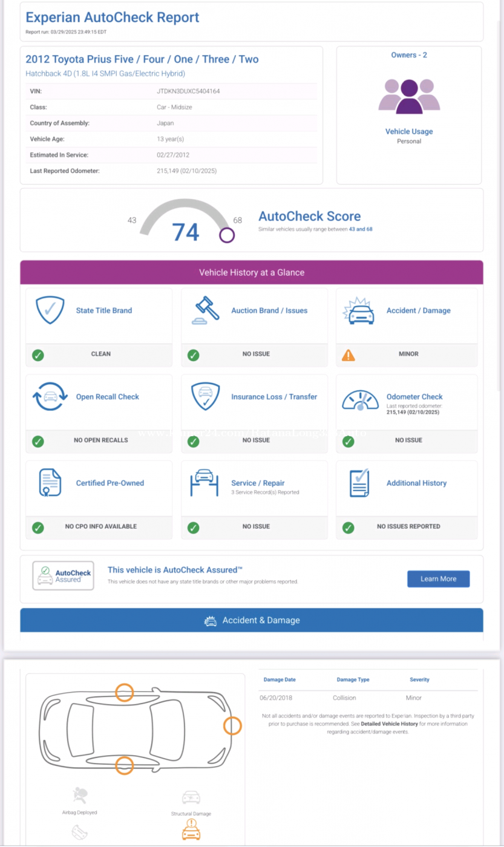The width and height of the screenshot is (504, 847).
Task: Click the orange car alert icon at page bottom
Action: point(191,830)
